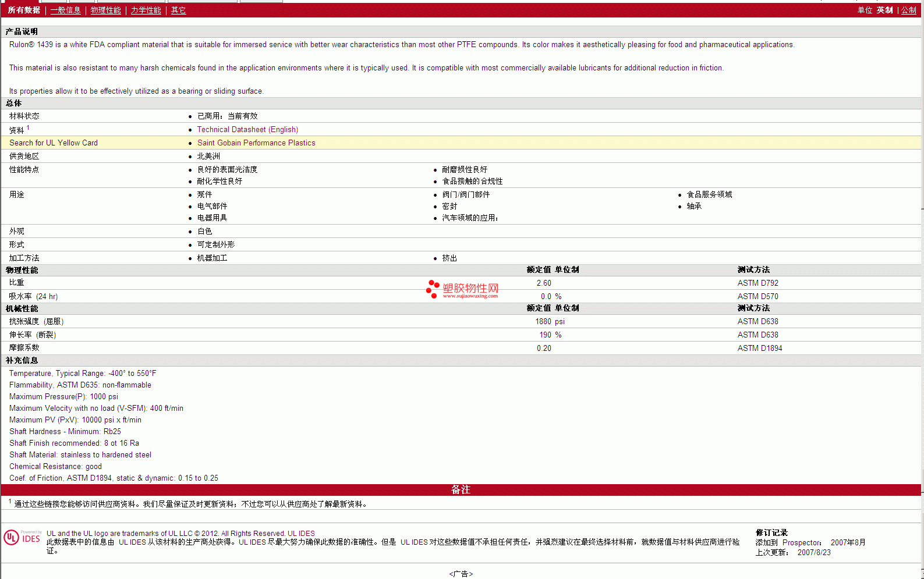
Task: Click the 食品服务领域 use entry
Action: pos(709,194)
